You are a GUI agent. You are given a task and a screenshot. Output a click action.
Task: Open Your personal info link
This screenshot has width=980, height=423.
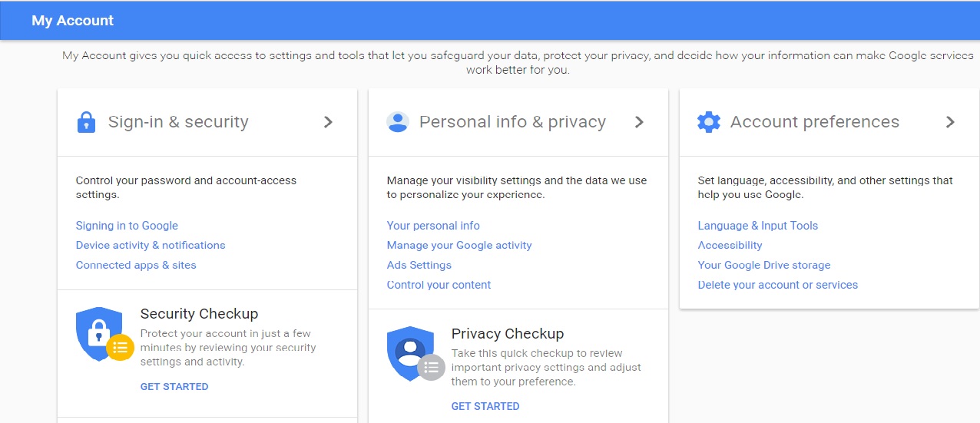[x=433, y=226]
